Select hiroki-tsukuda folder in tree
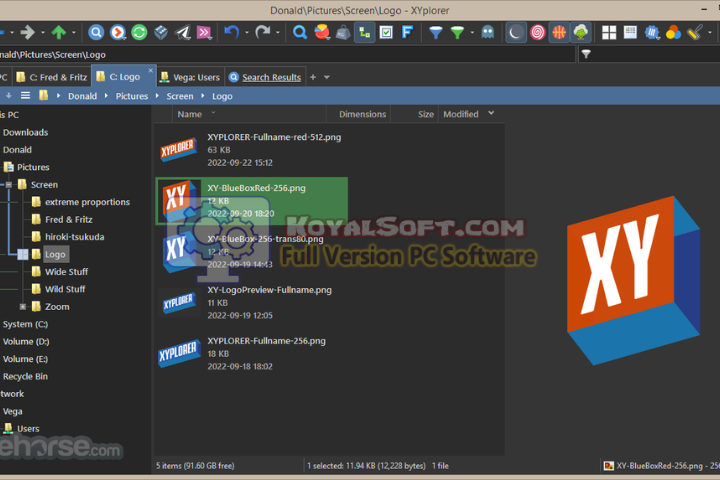The height and width of the screenshot is (480, 720). 74,237
